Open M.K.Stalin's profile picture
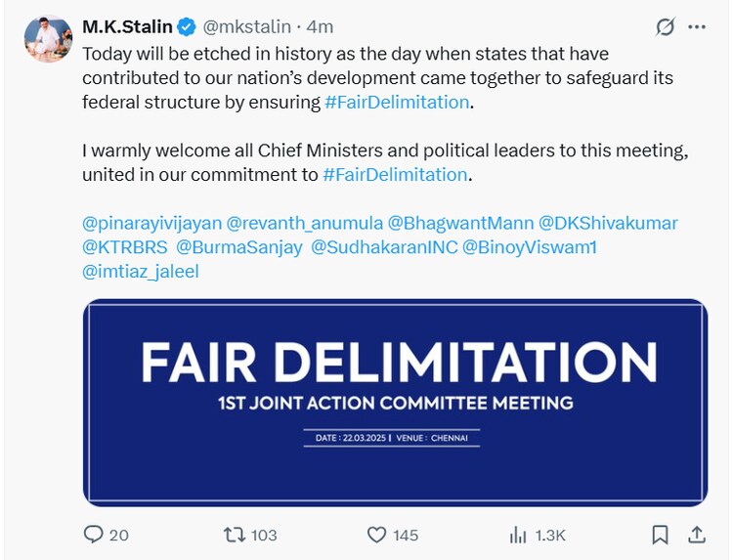Screen dimensions: 733x560 pos(48,40)
